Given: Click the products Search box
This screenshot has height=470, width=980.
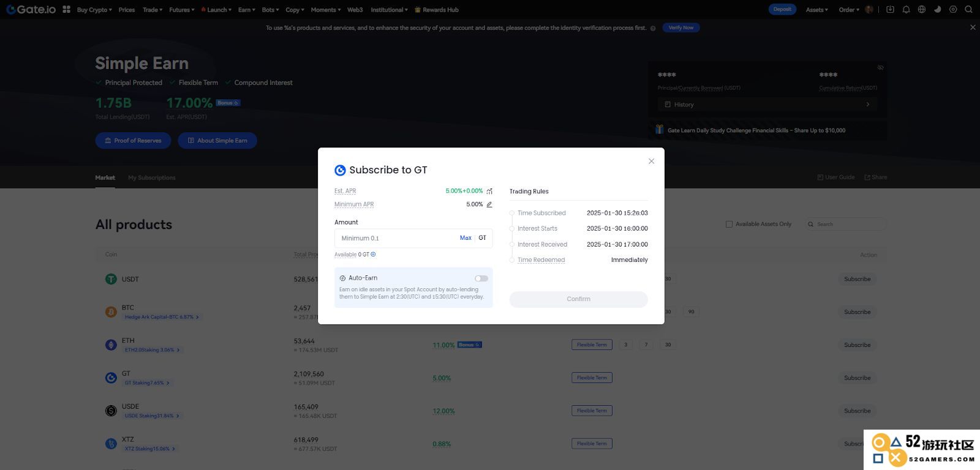Looking at the screenshot, I should 845,224.
